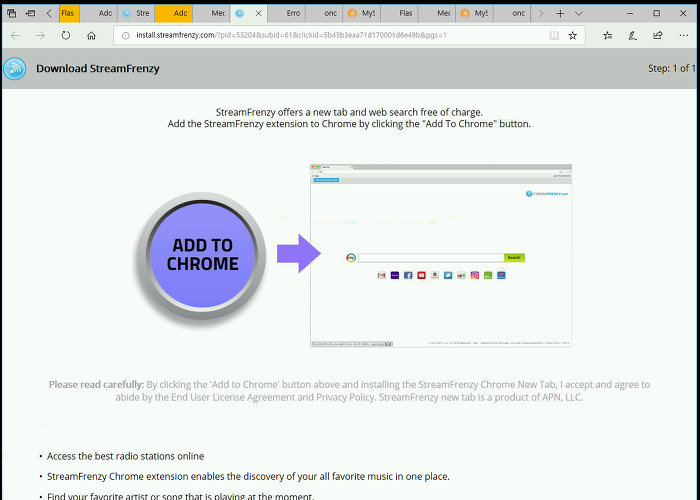Click the 'Step: 1 of 1' text

(x=672, y=69)
